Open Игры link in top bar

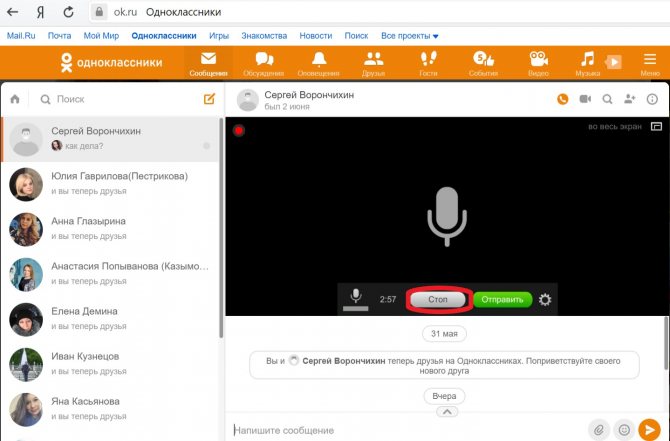coord(219,36)
